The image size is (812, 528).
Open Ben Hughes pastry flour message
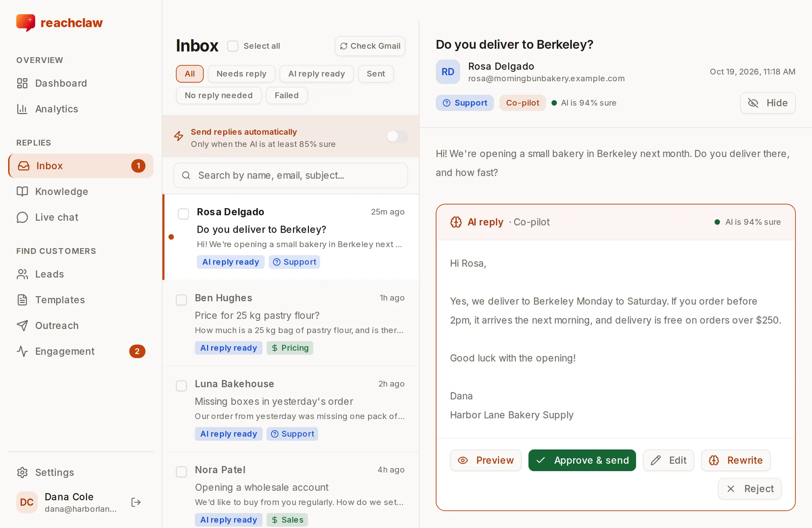click(x=291, y=323)
